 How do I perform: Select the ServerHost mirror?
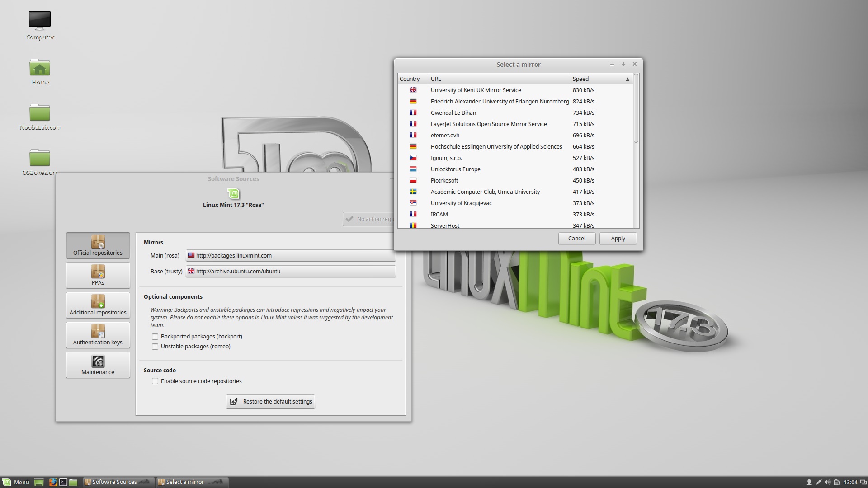coord(515,225)
